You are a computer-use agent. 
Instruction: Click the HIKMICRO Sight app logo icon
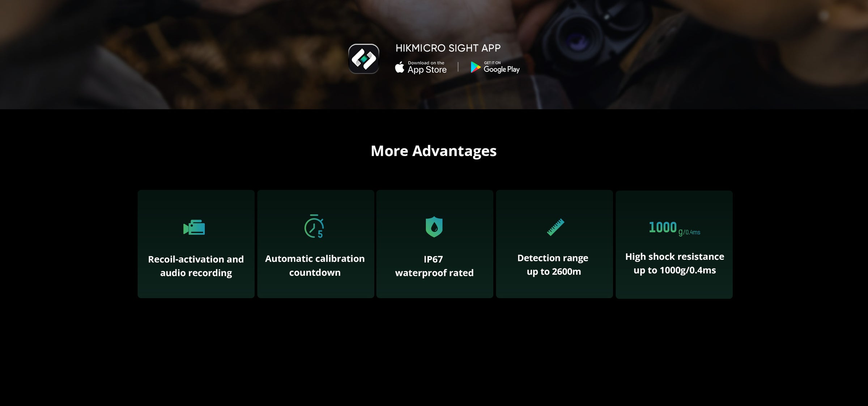point(363,59)
